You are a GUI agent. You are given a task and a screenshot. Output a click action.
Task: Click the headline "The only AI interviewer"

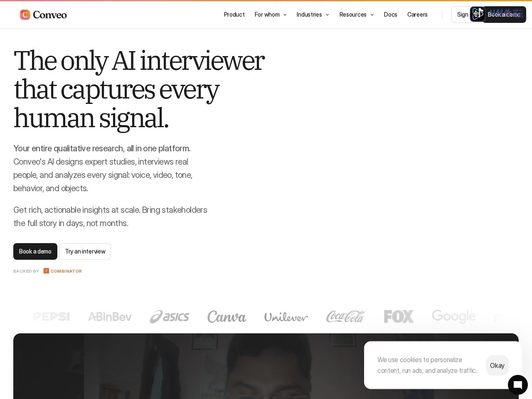(139, 61)
